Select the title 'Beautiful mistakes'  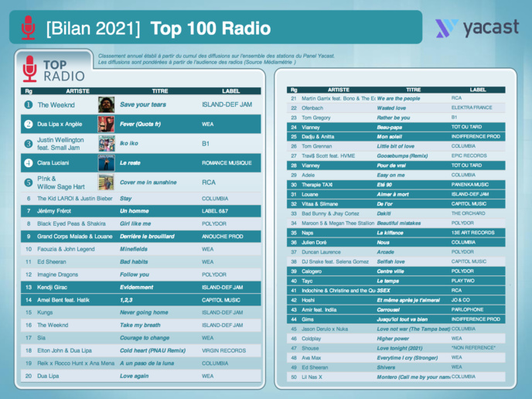coord(399,223)
